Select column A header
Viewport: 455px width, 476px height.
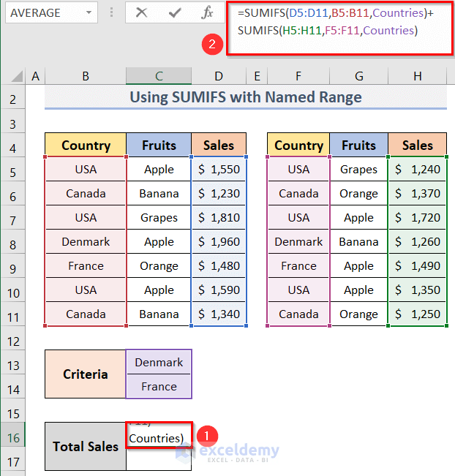[x=35, y=76]
